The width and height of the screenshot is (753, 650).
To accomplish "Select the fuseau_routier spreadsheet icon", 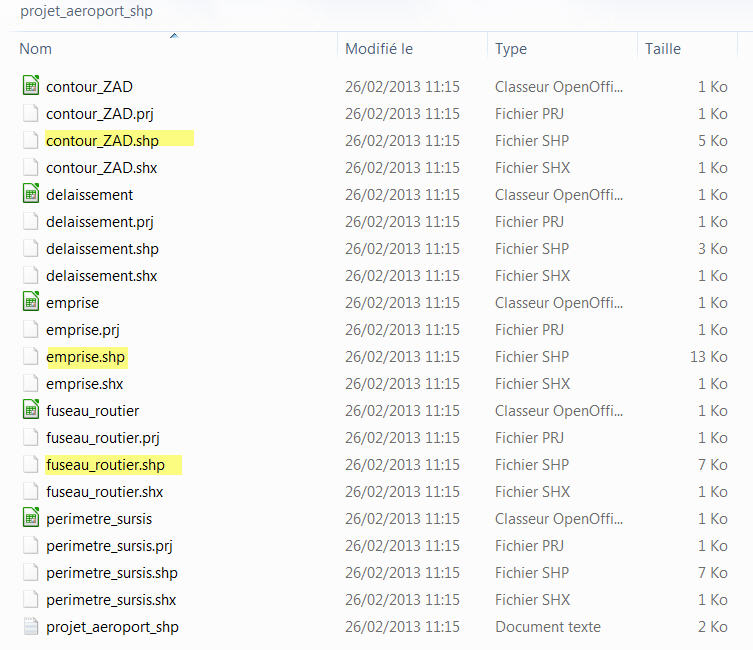I will pos(29,410).
